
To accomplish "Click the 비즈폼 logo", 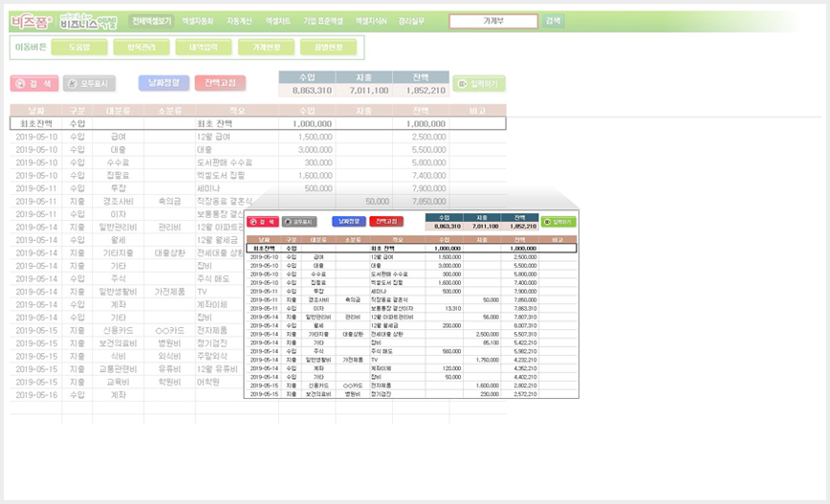I will (x=32, y=22).
